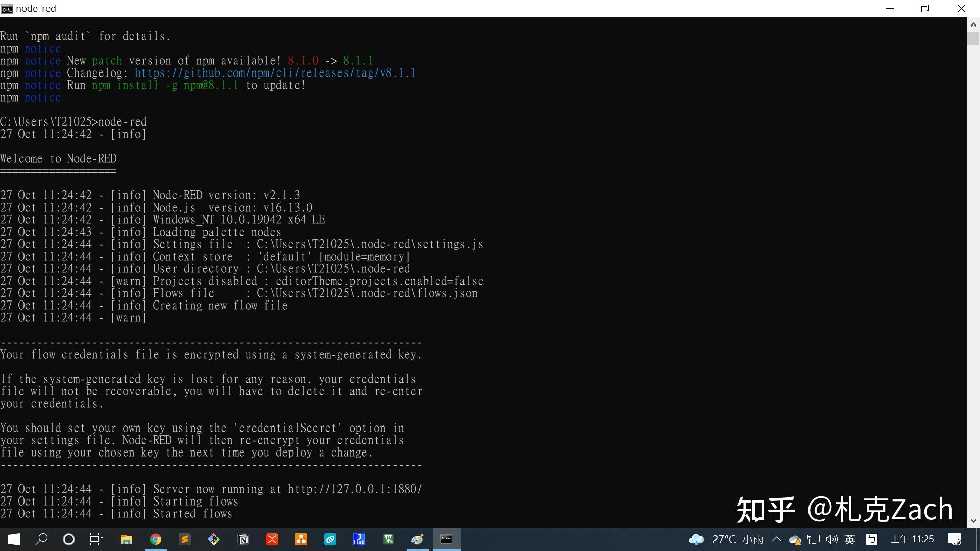Open the Windows Start menu
The width and height of the screenshot is (980, 551).
(x=14, y=539)
